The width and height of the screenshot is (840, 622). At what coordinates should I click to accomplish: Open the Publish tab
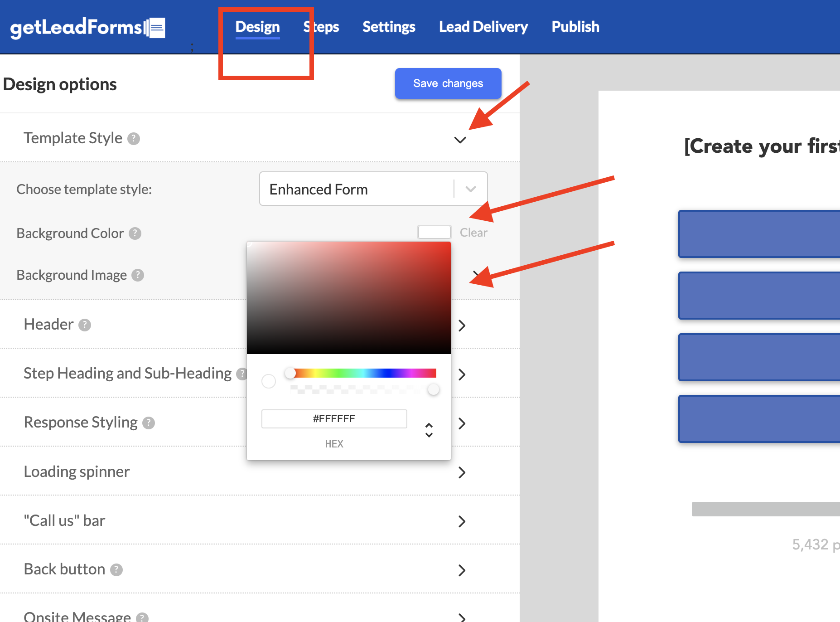click(x=575, y=27)
